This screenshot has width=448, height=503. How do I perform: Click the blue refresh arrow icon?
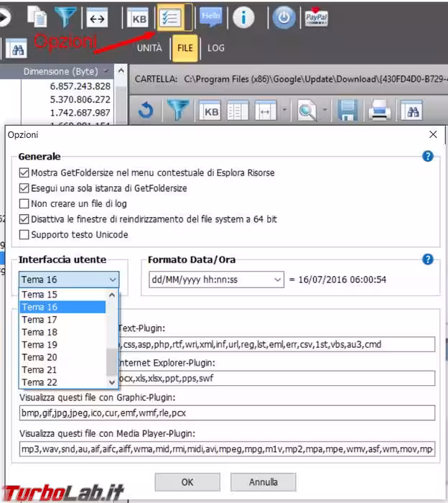[146, 111]
